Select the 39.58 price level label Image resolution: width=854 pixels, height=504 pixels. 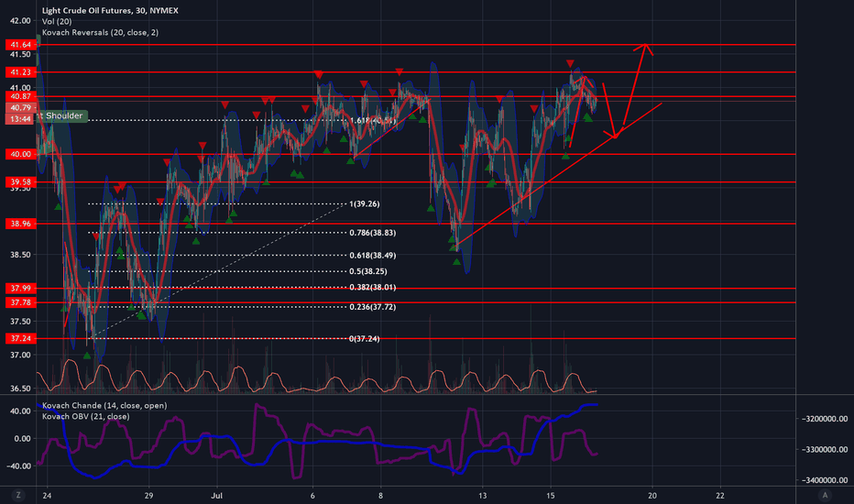click(x=21, y=182)
